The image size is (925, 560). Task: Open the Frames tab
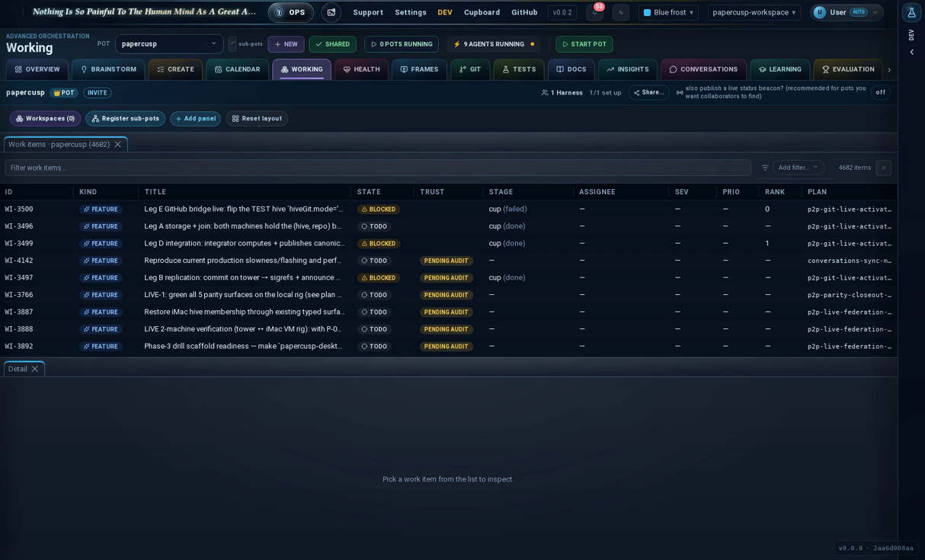coord(419,69)
